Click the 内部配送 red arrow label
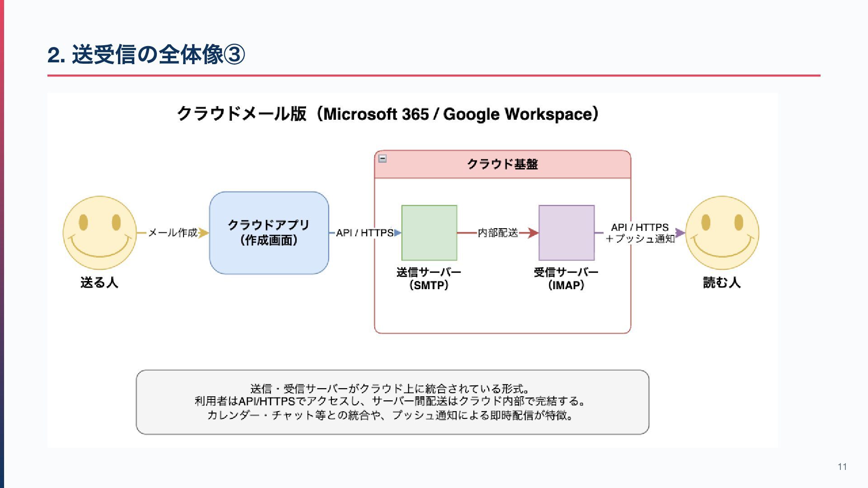 click(x=497, y=233)
